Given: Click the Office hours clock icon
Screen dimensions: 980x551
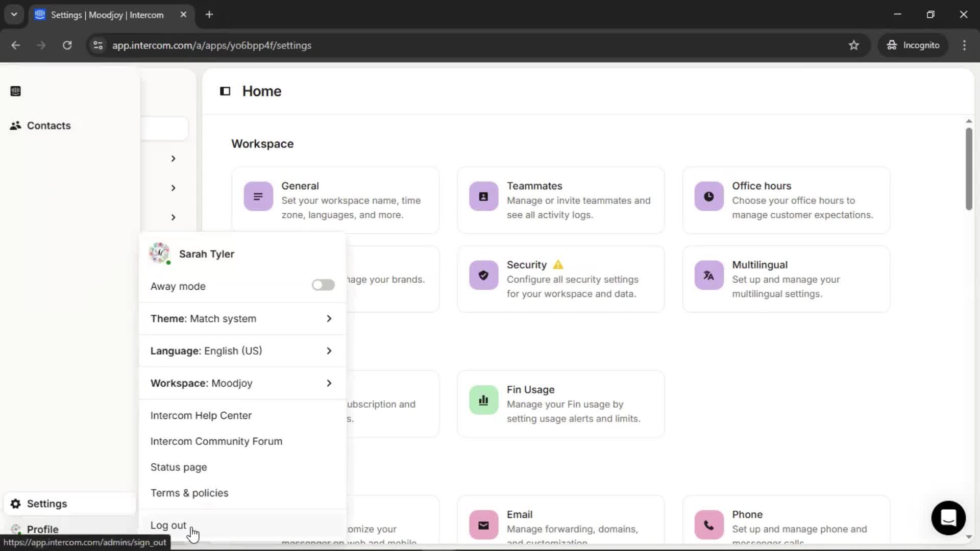Looking at the screenshot, I should (x=709, y=196).
